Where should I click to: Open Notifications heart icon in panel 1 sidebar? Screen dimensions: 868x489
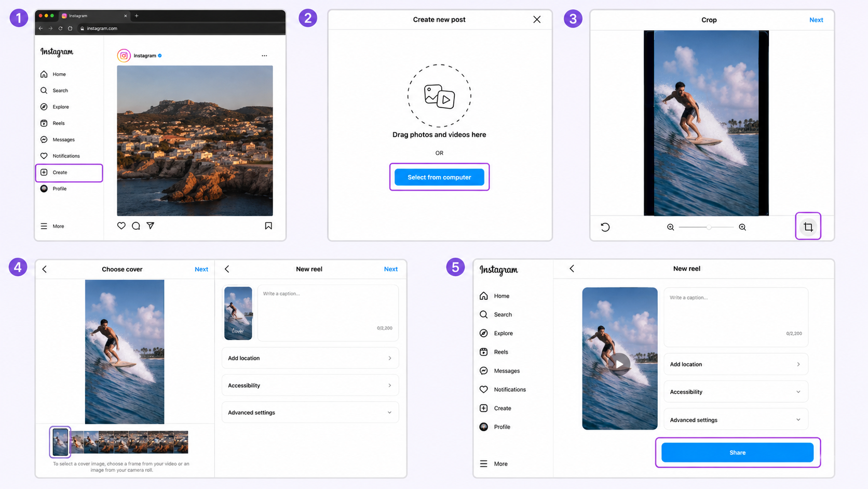point(44,156)
